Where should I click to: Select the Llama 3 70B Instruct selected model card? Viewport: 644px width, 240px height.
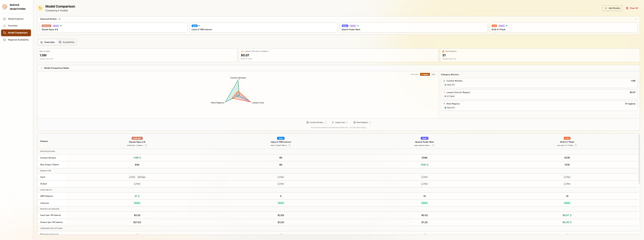264,27
